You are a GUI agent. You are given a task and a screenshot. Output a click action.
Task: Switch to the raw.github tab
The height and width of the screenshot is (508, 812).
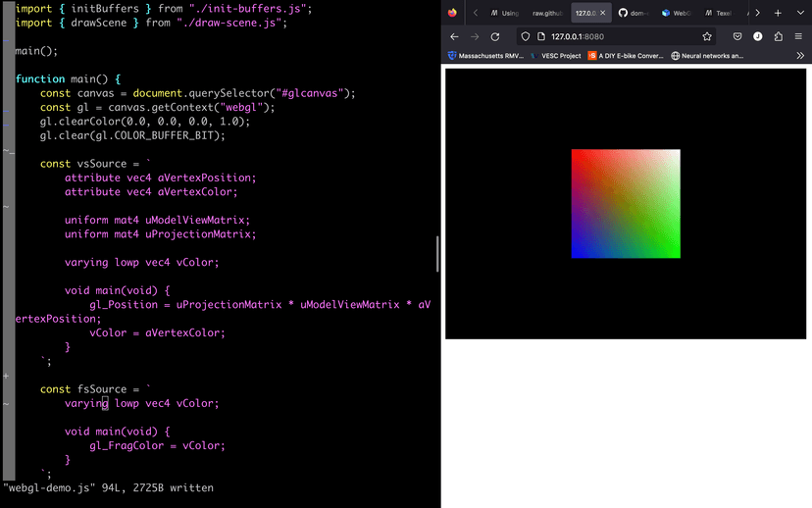click(x=545, y=14)
